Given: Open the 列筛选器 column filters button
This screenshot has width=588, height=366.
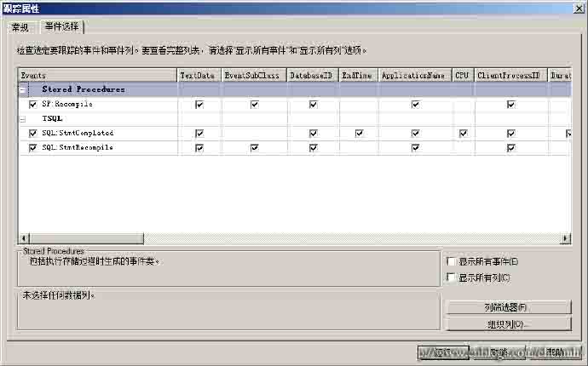Looking at the screenshot, I should pos(509,307).
